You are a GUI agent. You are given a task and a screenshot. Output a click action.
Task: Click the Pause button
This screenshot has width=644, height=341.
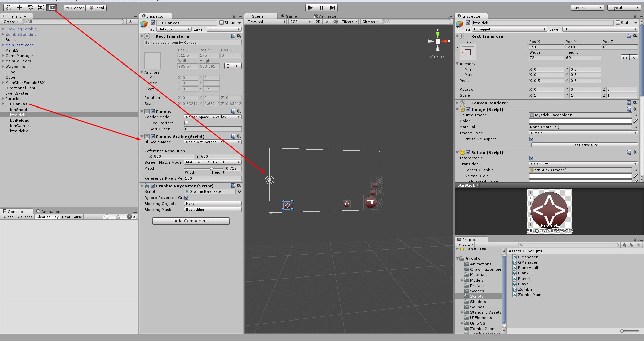point(321,8)
